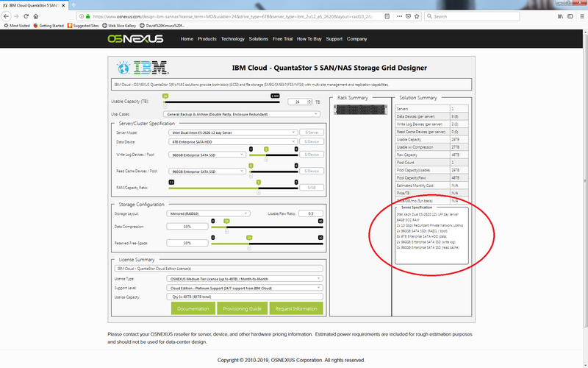Click the Request Information button
Screen dimensions: 588x368
coord(296,308)
